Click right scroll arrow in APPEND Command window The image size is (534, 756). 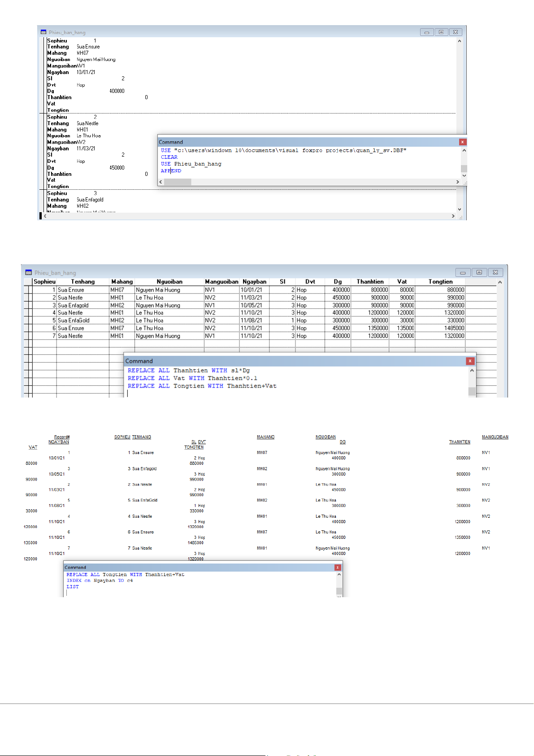point(457,182)
